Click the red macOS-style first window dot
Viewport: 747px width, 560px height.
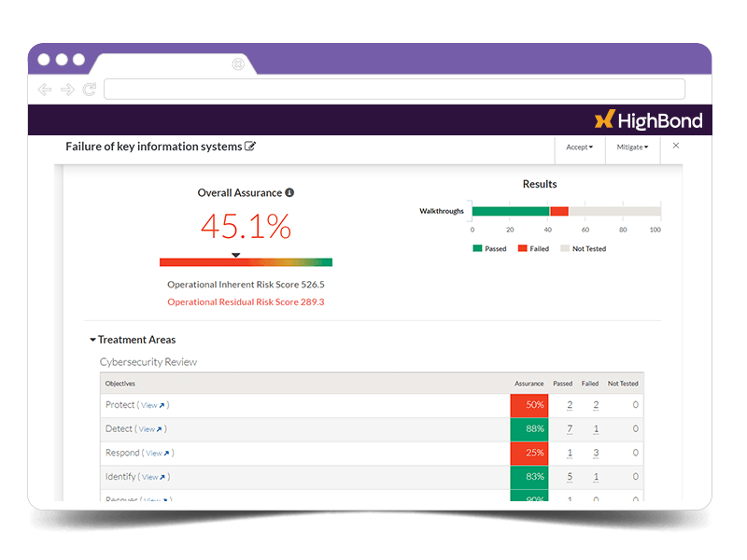coord(44,60)
